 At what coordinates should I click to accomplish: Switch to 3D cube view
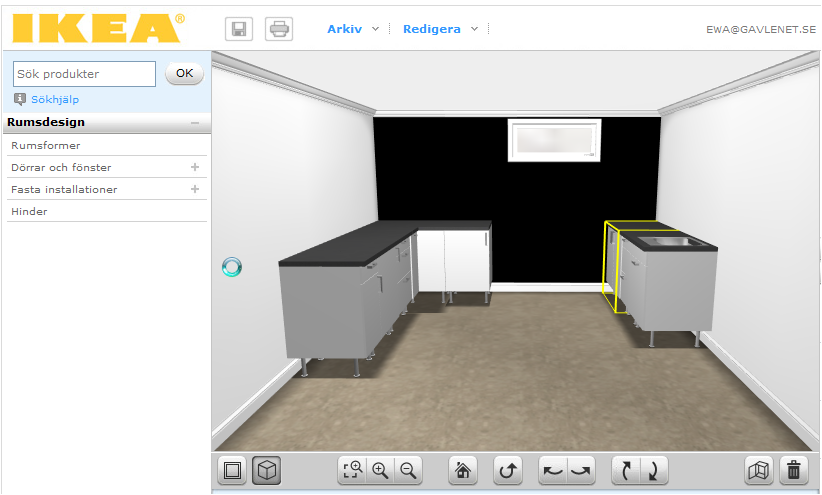tap(266, 470)
